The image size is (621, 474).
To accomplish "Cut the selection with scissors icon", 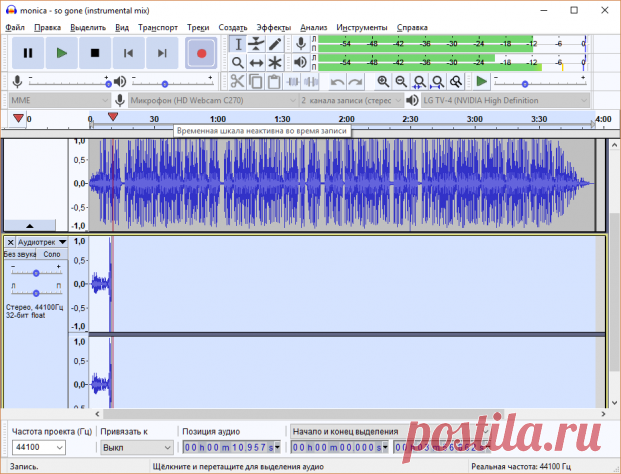I will 237,82.
